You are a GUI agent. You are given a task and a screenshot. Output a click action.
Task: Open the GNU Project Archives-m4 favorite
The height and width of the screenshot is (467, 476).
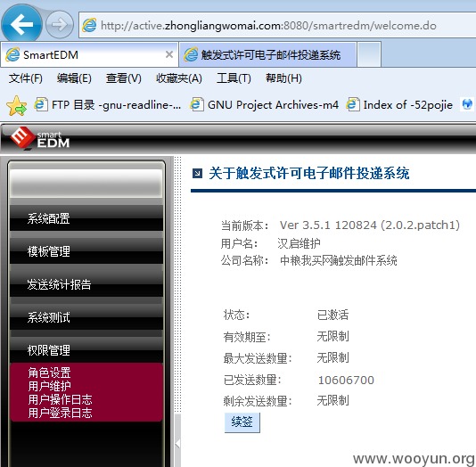(264, 105)
